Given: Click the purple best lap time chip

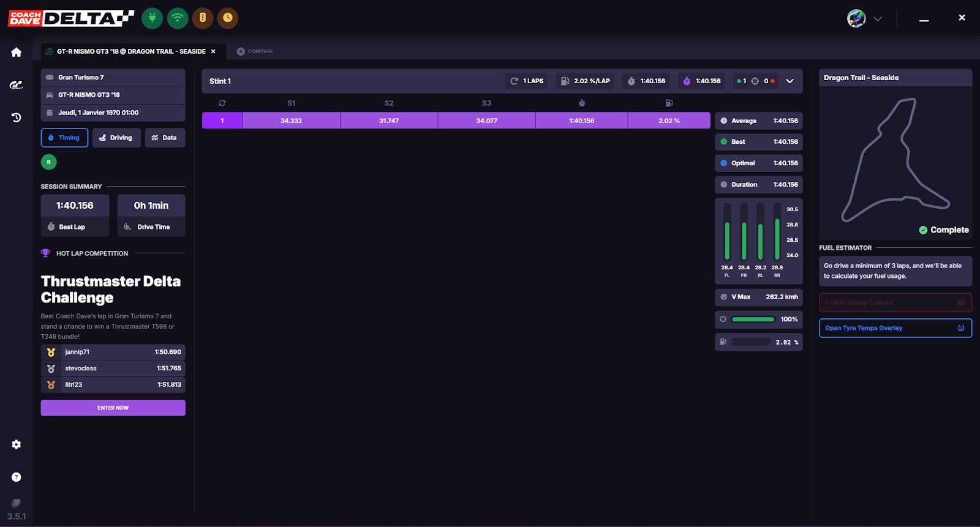Looking at the screenshot, I should point(702,81).
